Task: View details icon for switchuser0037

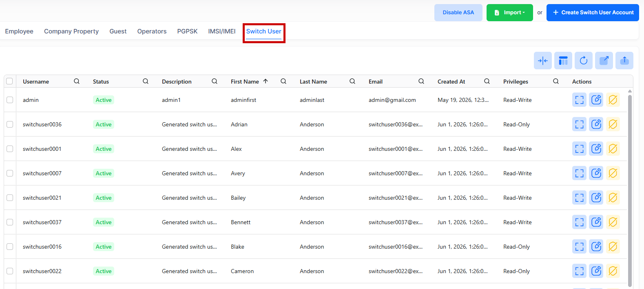Action: pyautogui.click(x=579, y=222)
